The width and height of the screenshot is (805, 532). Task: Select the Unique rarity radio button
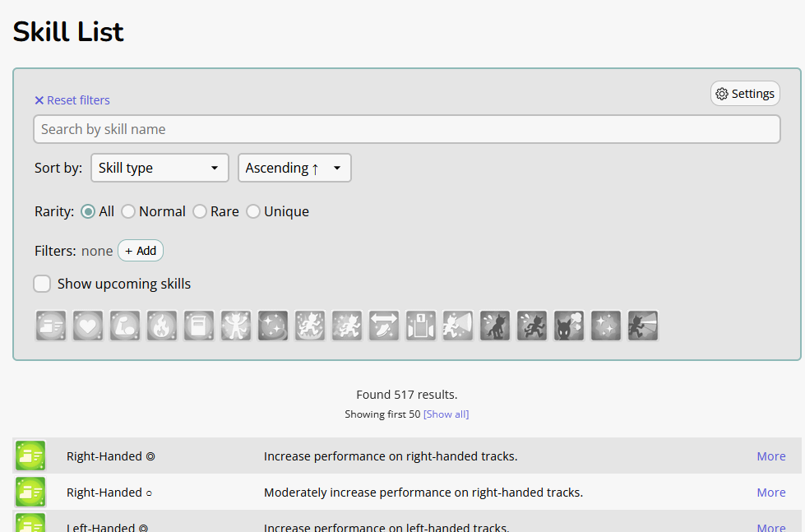tap(253, 211)
